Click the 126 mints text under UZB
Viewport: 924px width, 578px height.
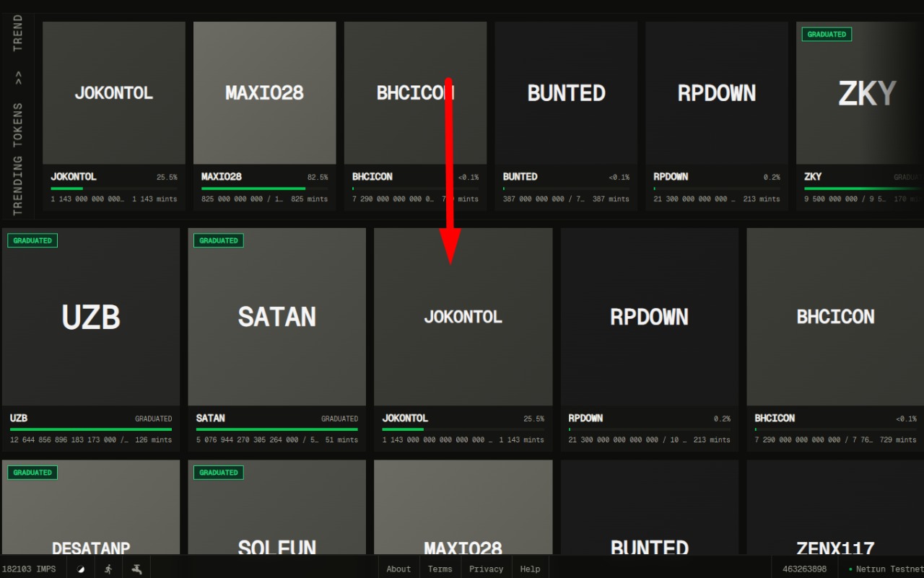point(153,440)
